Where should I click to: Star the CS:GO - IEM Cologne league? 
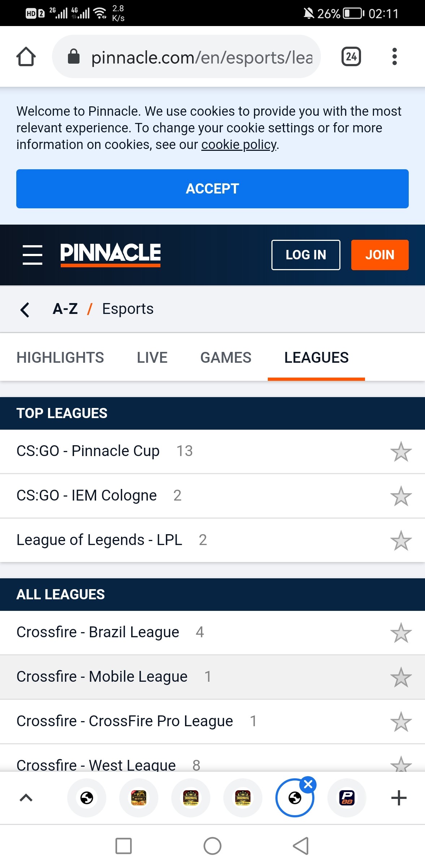click(x=401, y=496)
